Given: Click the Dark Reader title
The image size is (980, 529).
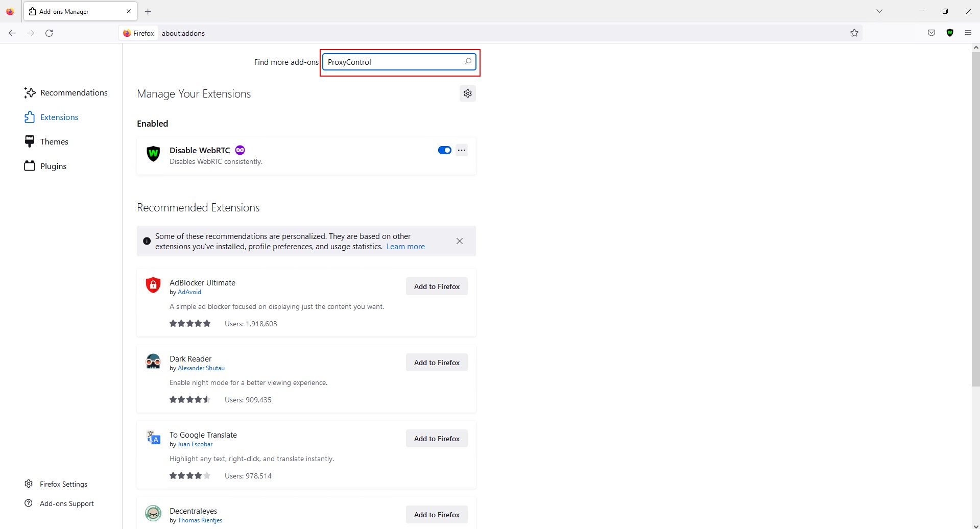Looking at the screenshot, I should point(190,358).
